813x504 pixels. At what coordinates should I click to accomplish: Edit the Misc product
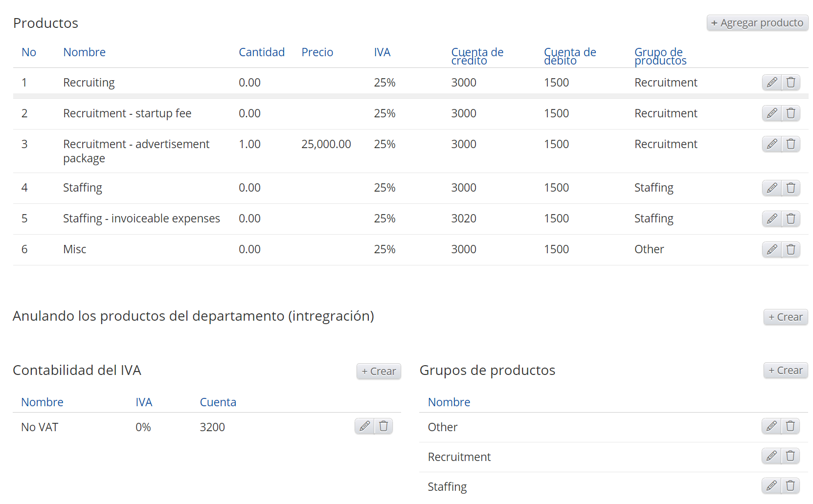click(771, 249)
